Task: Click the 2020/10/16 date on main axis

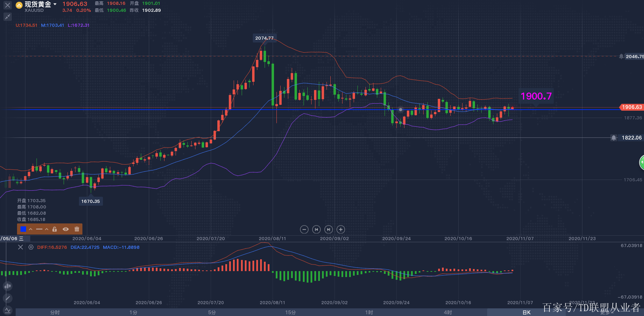Action: pyautogui.click(x=458, y=238)
